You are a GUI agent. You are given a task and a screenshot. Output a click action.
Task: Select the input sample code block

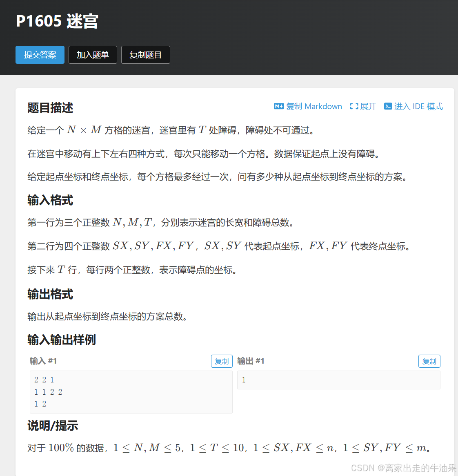coord(131,391)
